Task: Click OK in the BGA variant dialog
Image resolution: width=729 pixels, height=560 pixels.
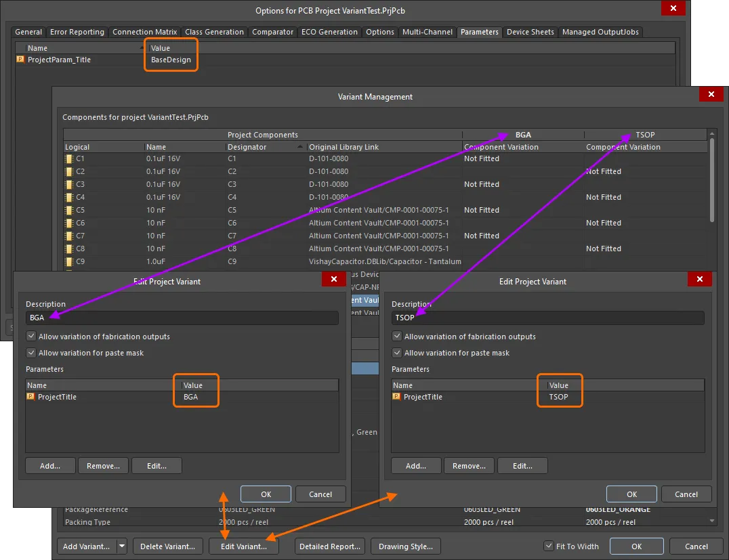Action: click(x=266, y=494)
